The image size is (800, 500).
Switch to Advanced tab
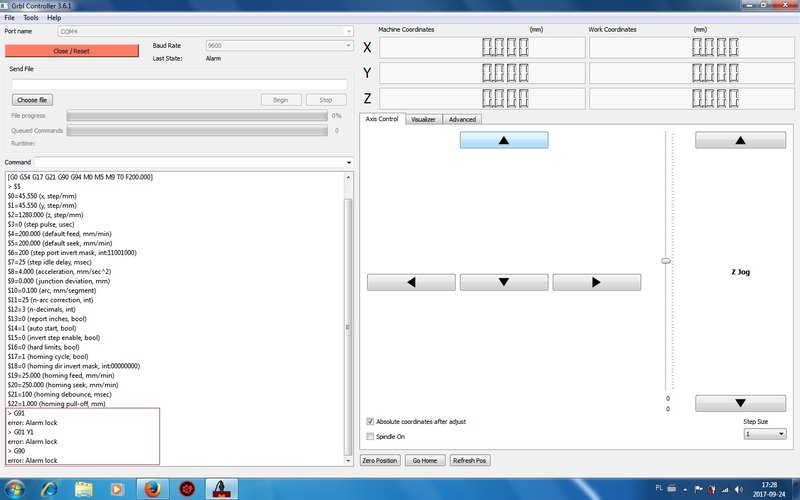click(x=462, y=119)
